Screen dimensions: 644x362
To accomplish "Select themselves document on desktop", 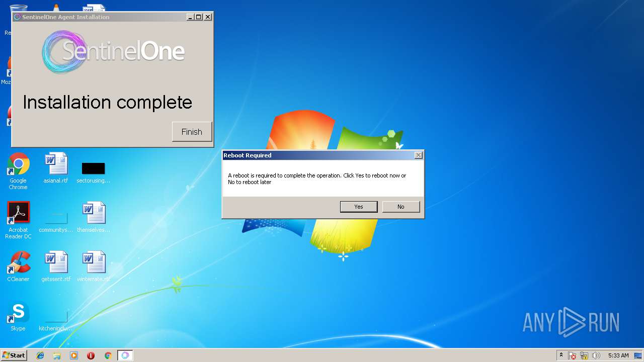I will click(x=94, y=217).
